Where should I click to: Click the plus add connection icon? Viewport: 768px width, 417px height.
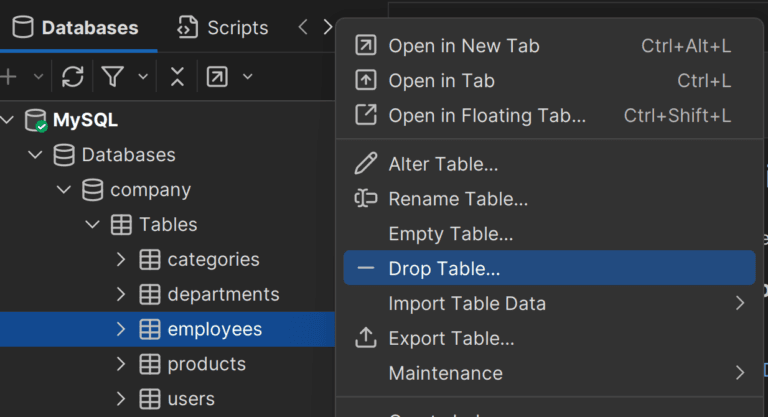[8, 76]
